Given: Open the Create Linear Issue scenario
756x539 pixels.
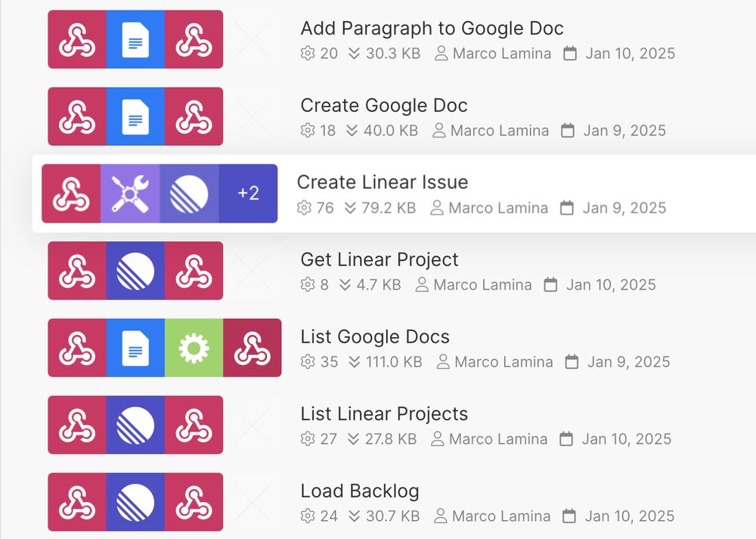Looking at the screenshot, I should [x=382, y=182].
